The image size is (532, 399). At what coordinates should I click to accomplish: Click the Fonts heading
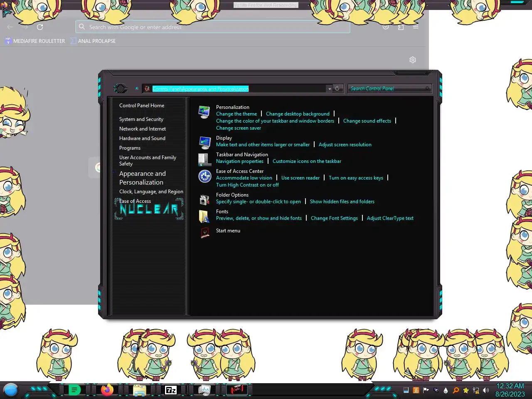click(x=222, y=212)
